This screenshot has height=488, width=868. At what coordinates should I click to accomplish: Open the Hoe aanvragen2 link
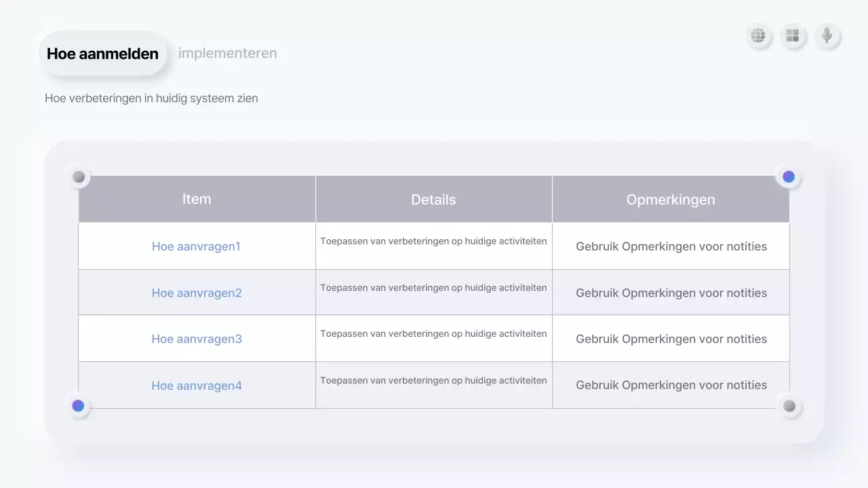[197, 292]
